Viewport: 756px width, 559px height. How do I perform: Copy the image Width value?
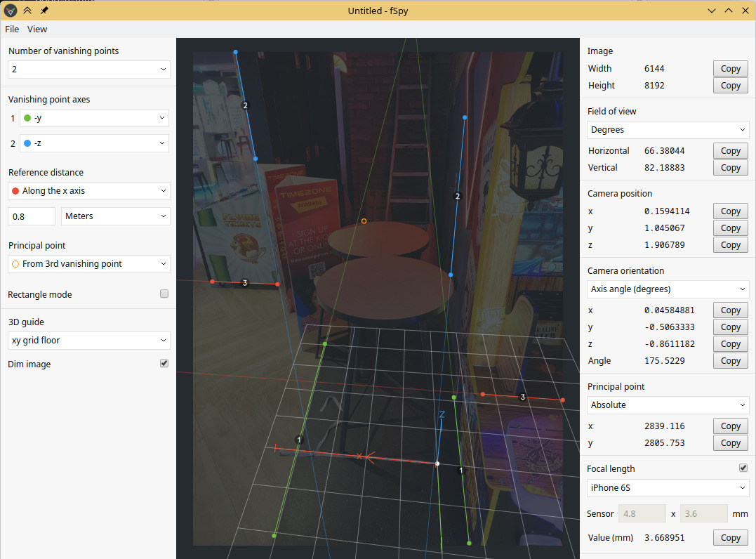[730, 69]
